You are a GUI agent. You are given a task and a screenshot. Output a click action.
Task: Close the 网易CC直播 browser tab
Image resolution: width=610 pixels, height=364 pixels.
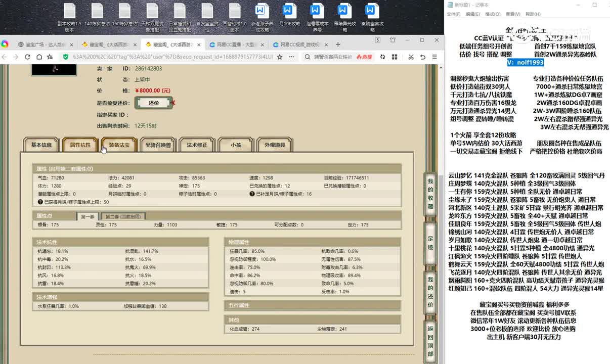(x=262, y=44)
